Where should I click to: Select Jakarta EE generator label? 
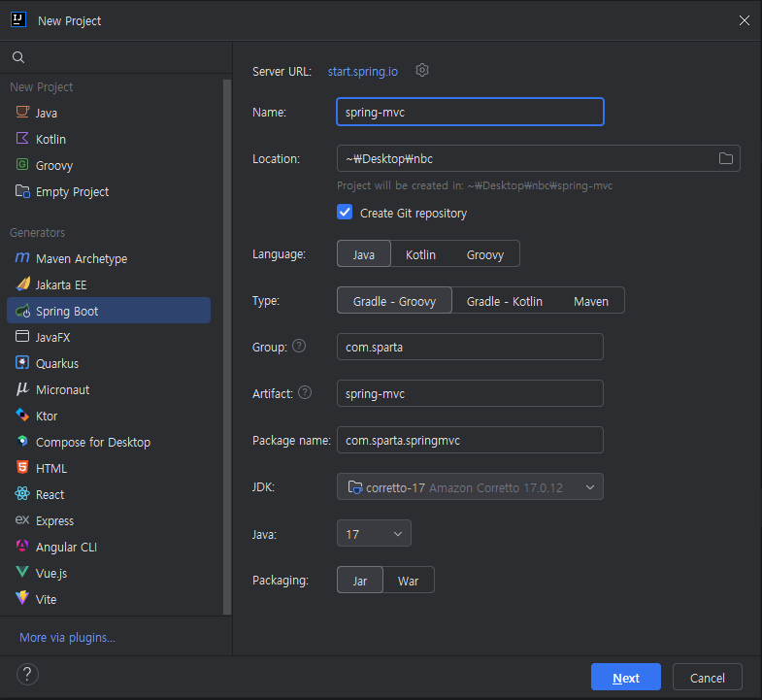click(x=61, y=284)
